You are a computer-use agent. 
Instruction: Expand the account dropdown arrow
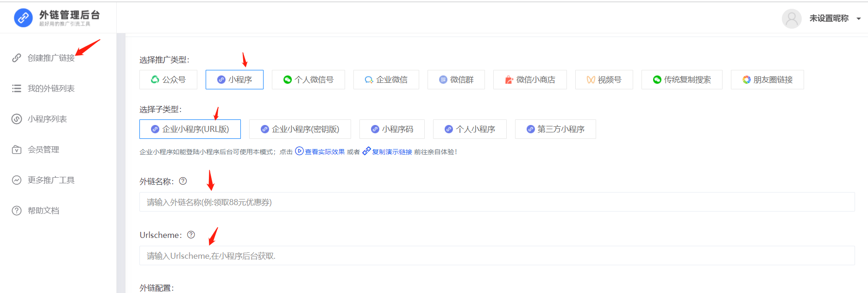859,19
